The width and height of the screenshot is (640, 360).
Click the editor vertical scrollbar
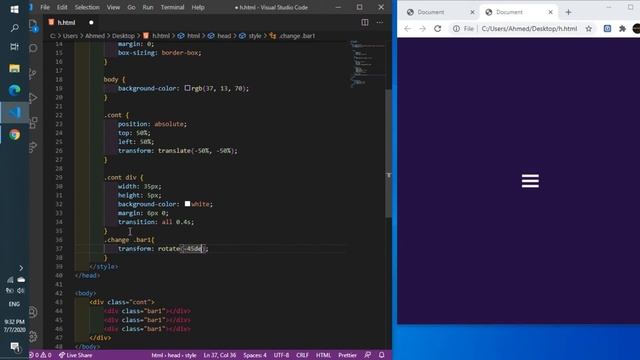pyautogui.click(x=389, y=153)
